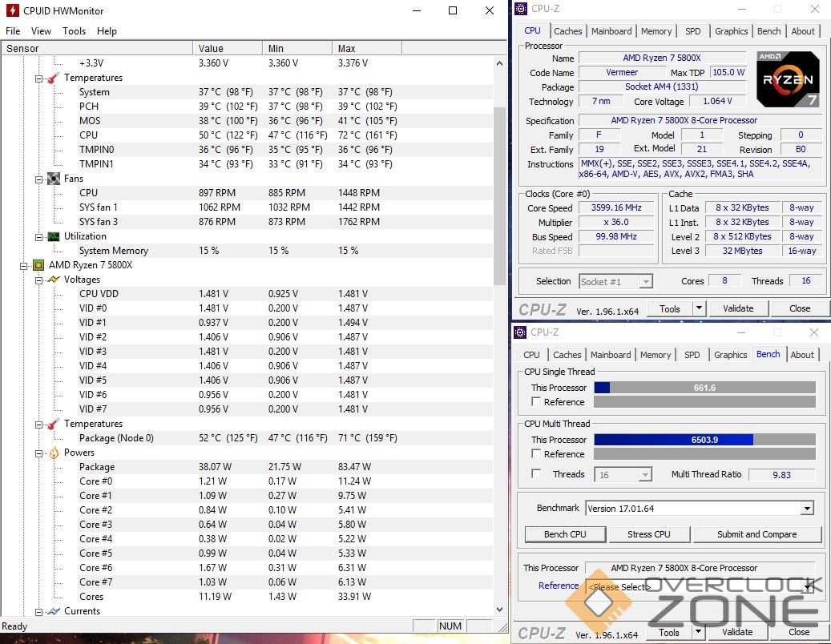
Task: Enable the Single Thread Reference checkbox
Action: [x=537, y=402]
